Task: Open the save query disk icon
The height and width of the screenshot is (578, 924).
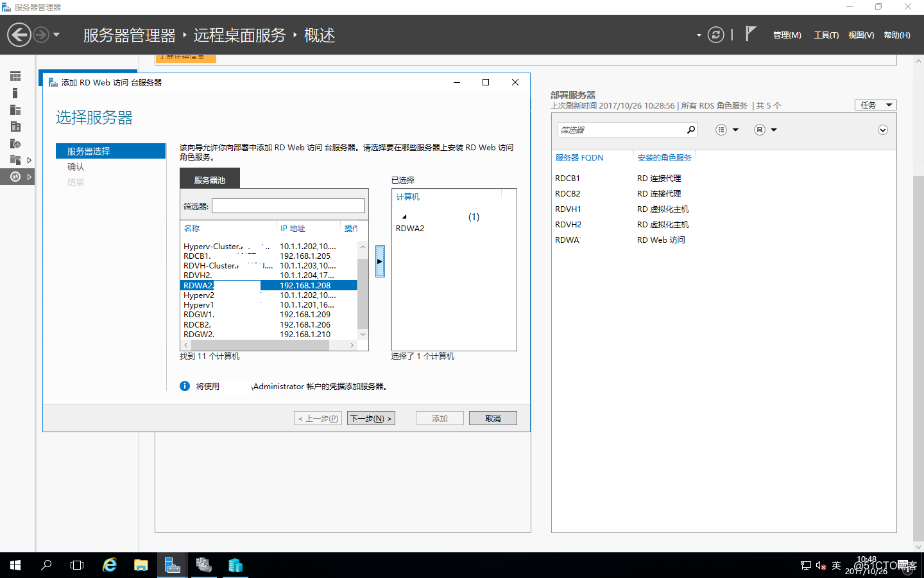Action: (760, 130)
